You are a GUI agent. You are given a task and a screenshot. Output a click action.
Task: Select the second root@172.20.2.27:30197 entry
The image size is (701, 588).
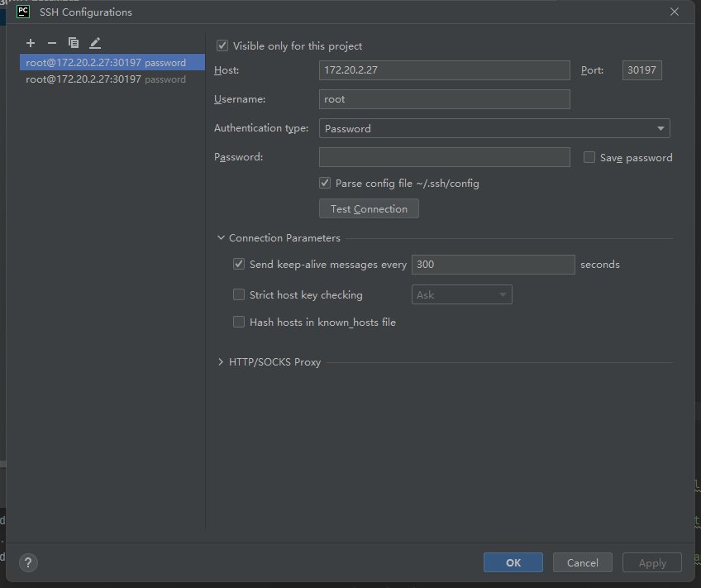click(106, 79)
